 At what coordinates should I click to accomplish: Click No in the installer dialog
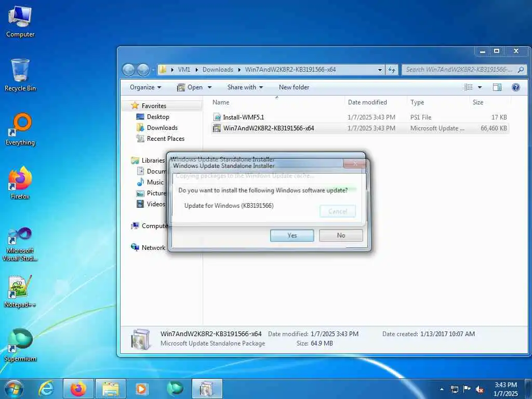[x=341, y=235]
